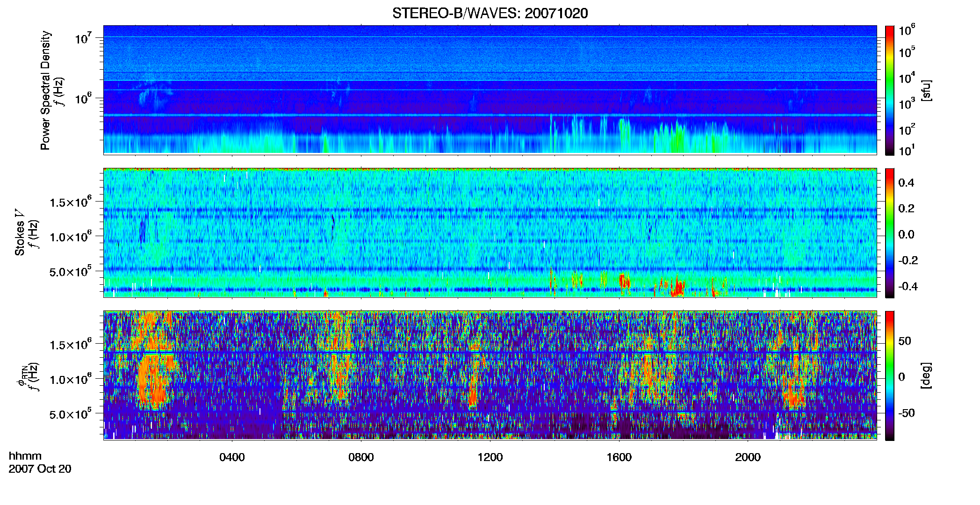Click the Power Spectral Density axis label

(x=45, y=90)
